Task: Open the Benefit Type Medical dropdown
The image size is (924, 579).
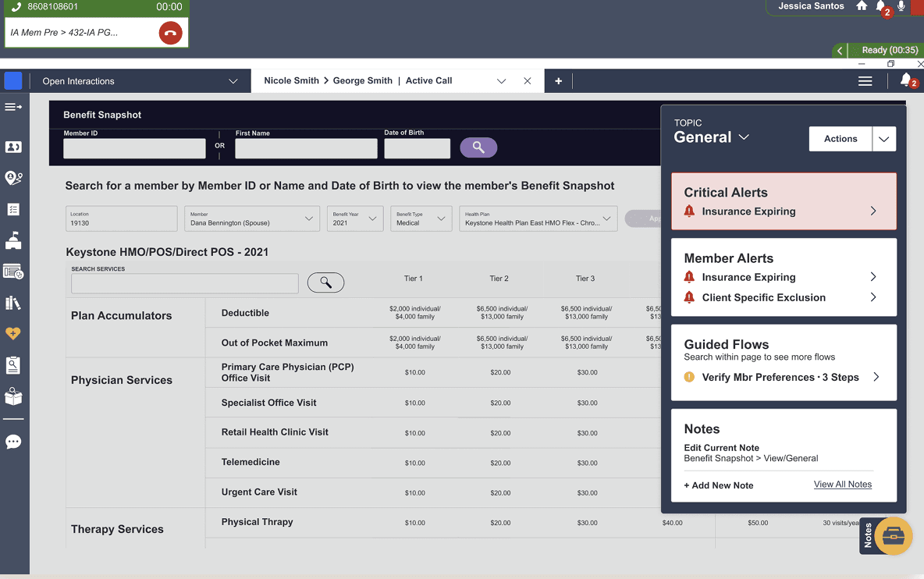Action: tap(421, 218)
